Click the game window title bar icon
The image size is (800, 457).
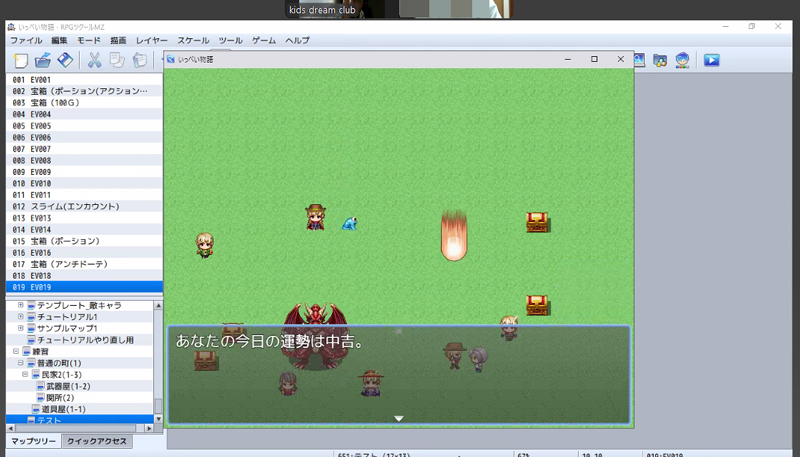click(x=171, y=59)
